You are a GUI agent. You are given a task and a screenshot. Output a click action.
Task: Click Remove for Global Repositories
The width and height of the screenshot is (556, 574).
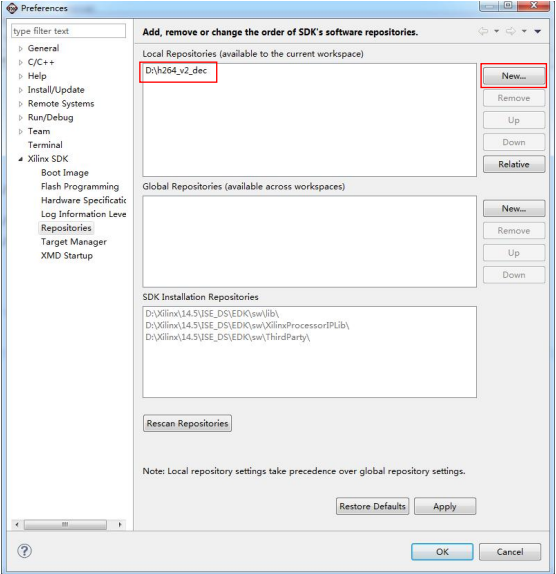point(514,231)
